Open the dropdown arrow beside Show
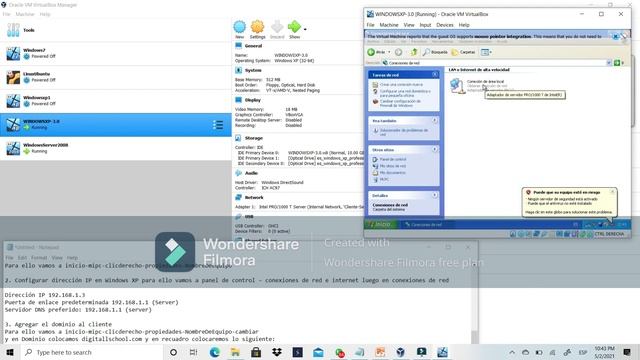This screenshot has width=640, height=360. coord(305,29)
